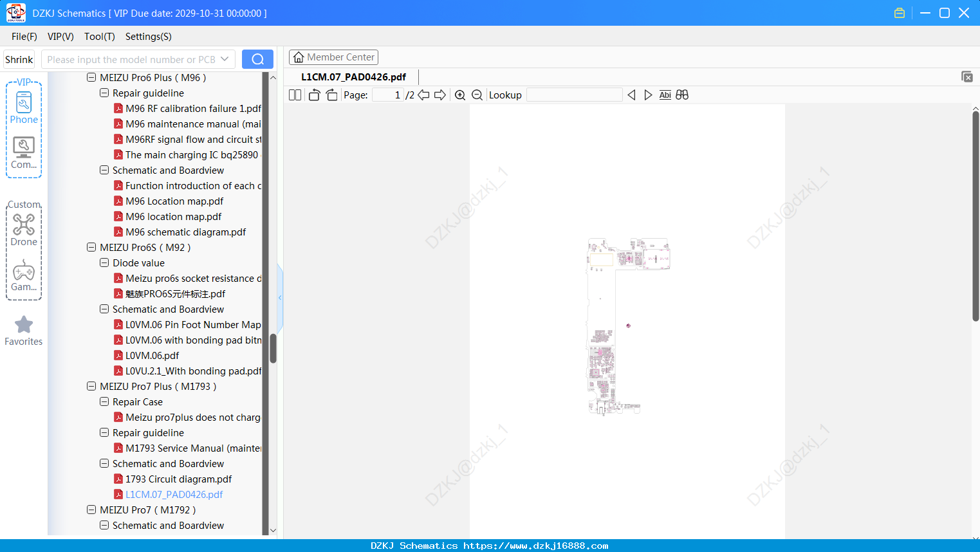Zoom in on the schematic

tap(460, 95)
